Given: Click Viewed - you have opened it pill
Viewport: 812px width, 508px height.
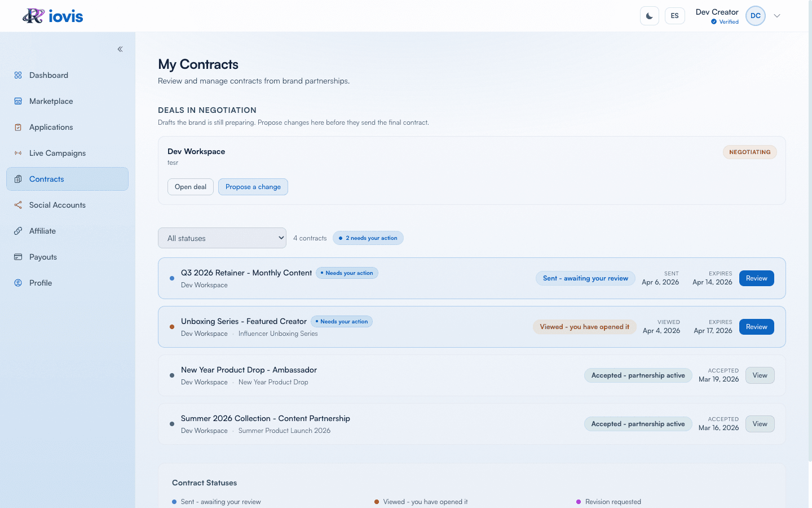Looking at the screenshot, I should click(585, 327).
